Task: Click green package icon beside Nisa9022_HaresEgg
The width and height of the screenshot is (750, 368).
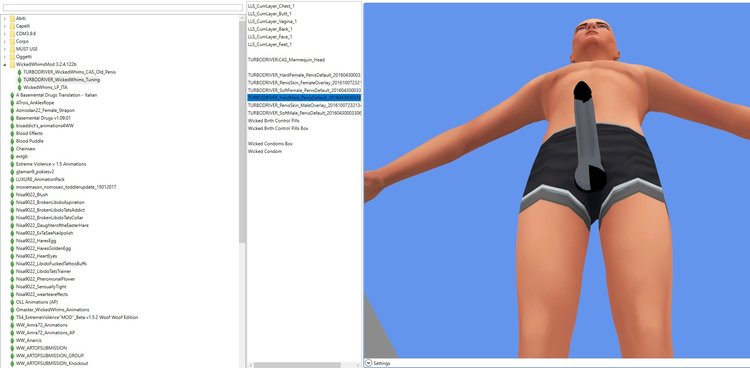Action: point(12,241)
